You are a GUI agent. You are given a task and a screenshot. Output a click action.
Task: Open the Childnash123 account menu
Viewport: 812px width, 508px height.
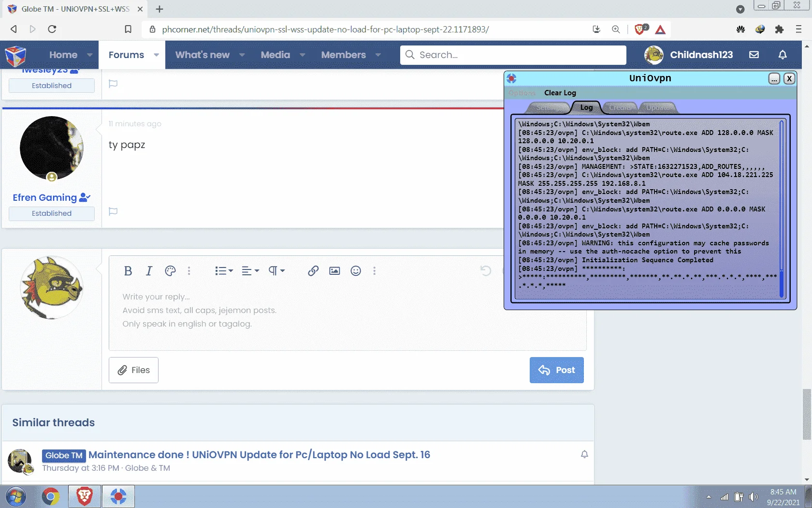point(689,55)
